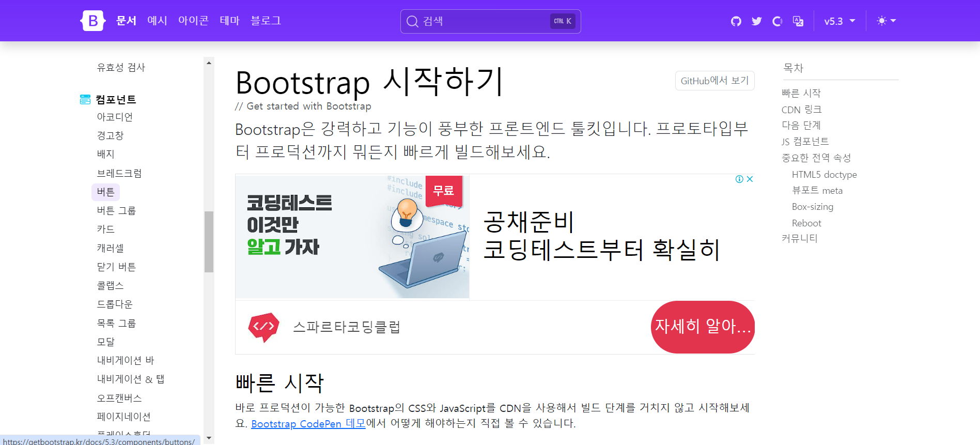Jump to 뷰포트 meta in contents
980x445 pixels.
point(817,191)
